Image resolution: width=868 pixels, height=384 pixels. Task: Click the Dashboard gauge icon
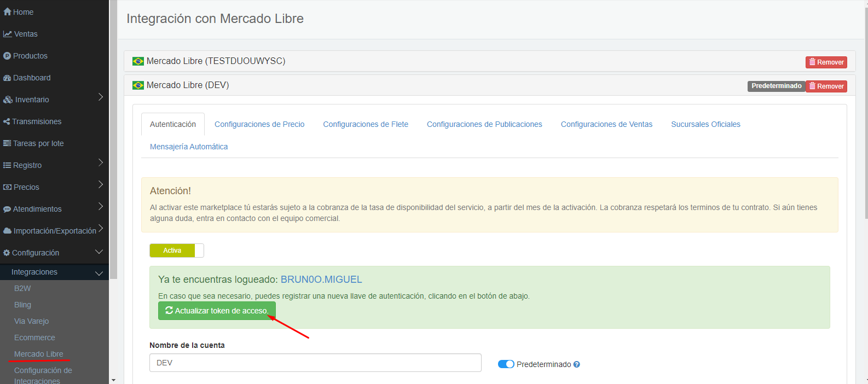pyautogui.click(x=7, y=78)
